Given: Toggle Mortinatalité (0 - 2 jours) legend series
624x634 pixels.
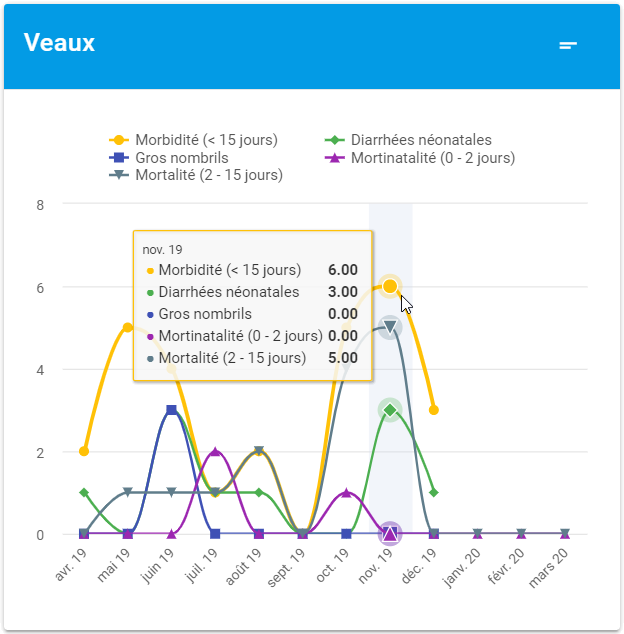Looking at the screenshot, I should click(420, 158).
